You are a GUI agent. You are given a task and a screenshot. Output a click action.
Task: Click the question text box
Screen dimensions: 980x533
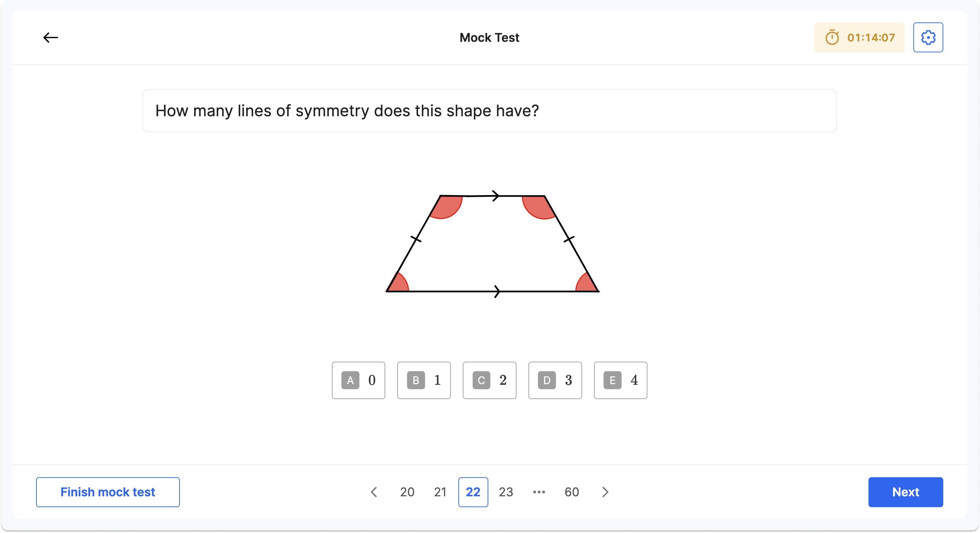(x=489, y=110)
